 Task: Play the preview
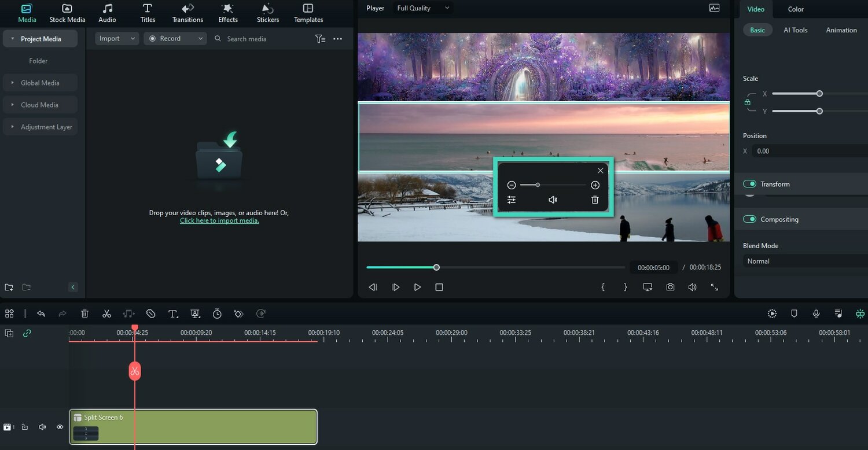(417, 287)
